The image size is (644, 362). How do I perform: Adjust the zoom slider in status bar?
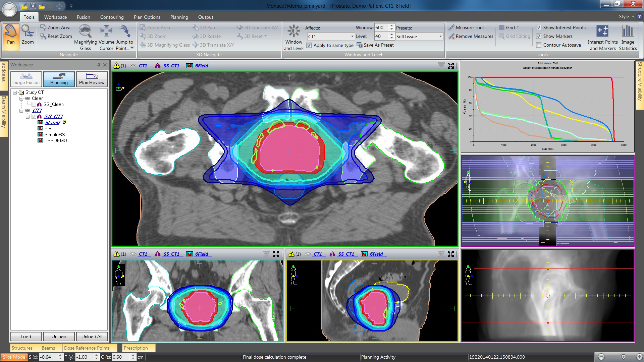[x=623, y=357]
